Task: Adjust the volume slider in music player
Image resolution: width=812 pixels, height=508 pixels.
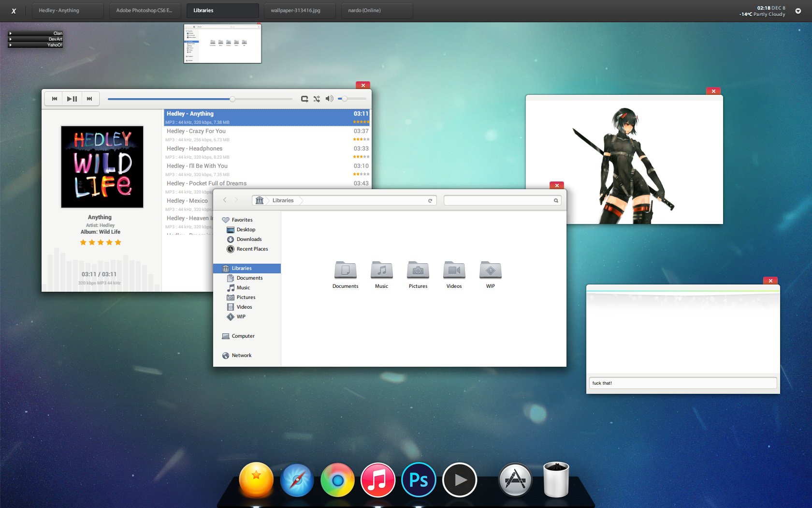Action: coord(352,99)
